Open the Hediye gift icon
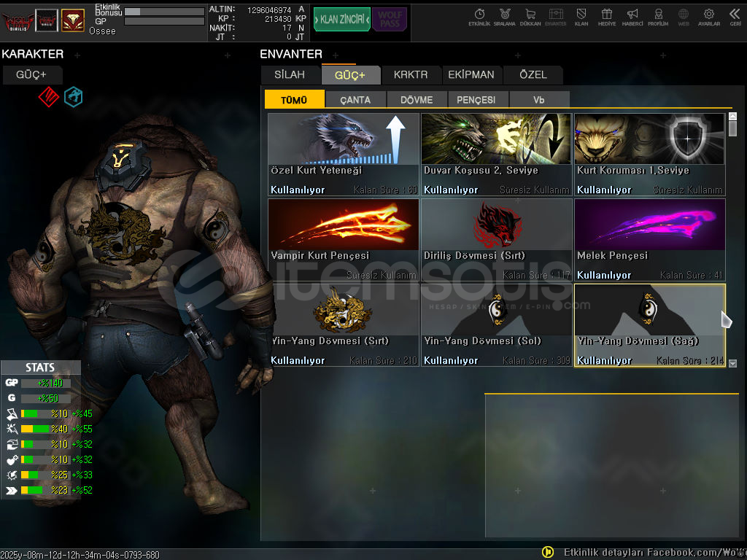747x560 pixels. [607, 17]
